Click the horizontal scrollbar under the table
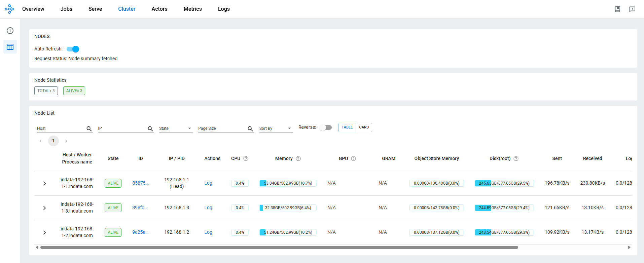 click(279, 247)
